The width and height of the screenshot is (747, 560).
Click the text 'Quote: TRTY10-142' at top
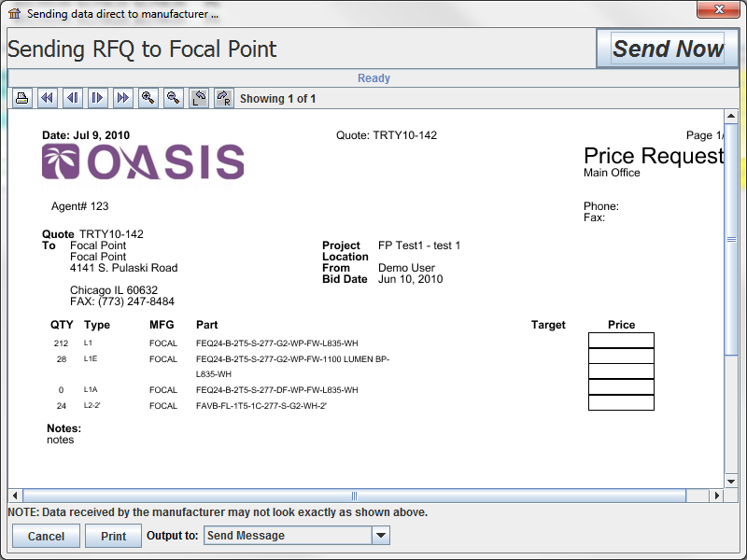[x=387, y=135]
